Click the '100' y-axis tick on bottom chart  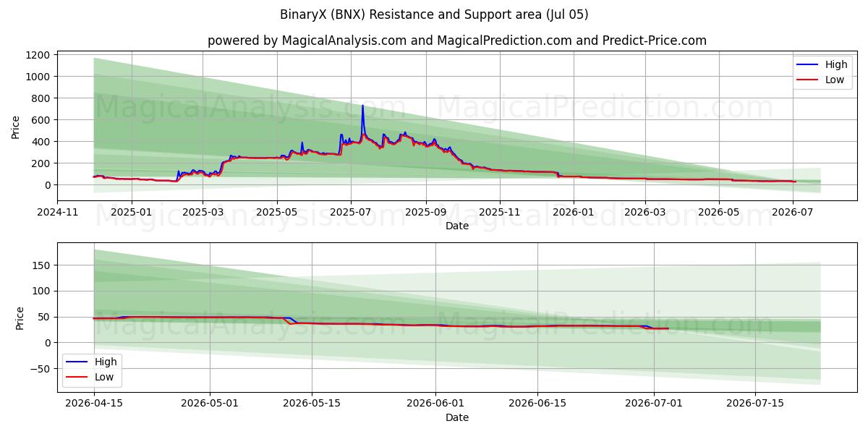pyautogui.click(x=41, y=292)
